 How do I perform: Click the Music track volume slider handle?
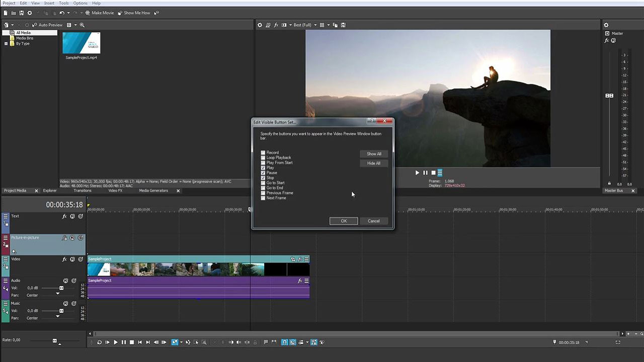pos(61,311)
